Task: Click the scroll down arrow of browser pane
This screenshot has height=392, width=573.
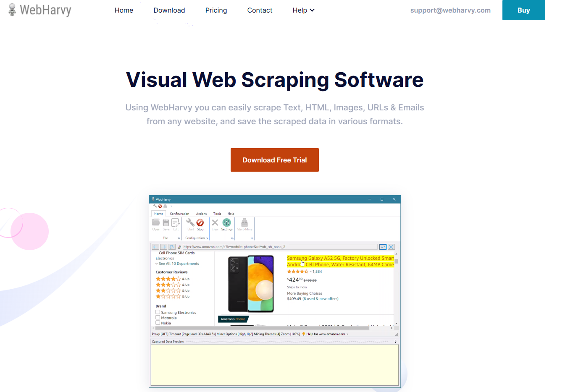Action: (x=396, y=324)
